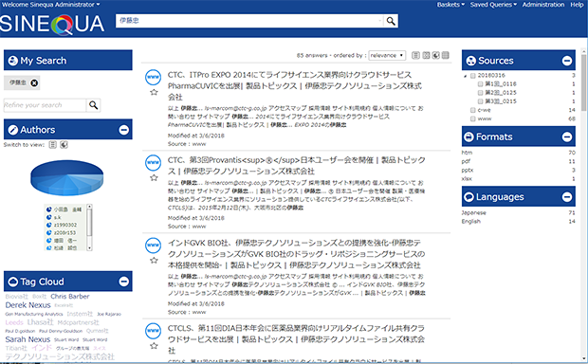Open the search box suggestions dropdown arrow
The height and width of the screenshot is (364, 588).
click(x=380, y=21)
